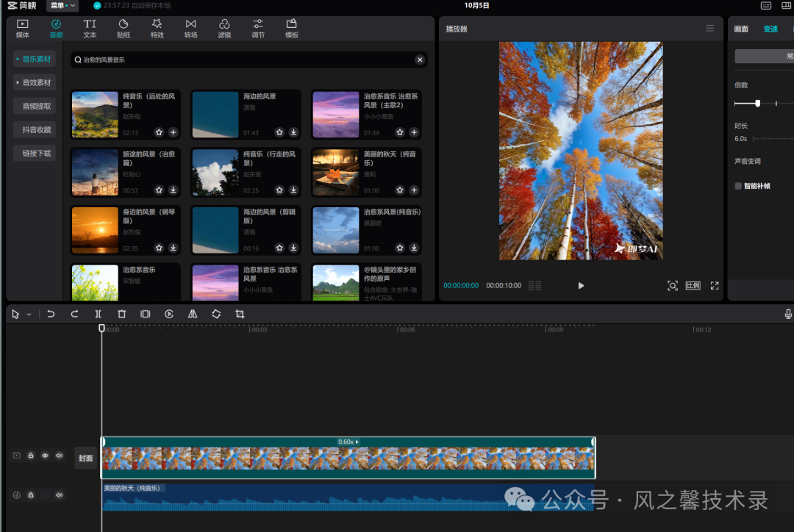Image resolution: width=794 pixels, height=532 pixels.
Task: Switch to the 文本 tab
Action: pos(90,29)
